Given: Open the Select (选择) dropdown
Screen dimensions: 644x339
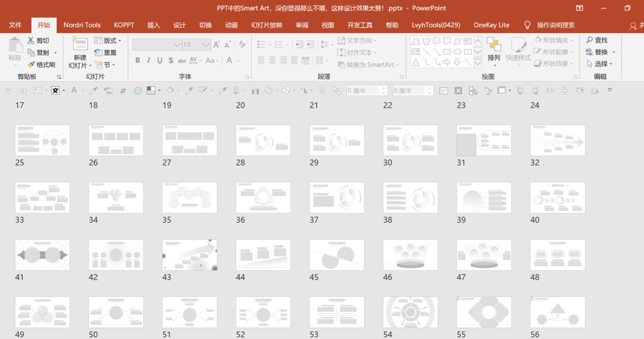Looking at the screenshot, I should click(600, 64).
